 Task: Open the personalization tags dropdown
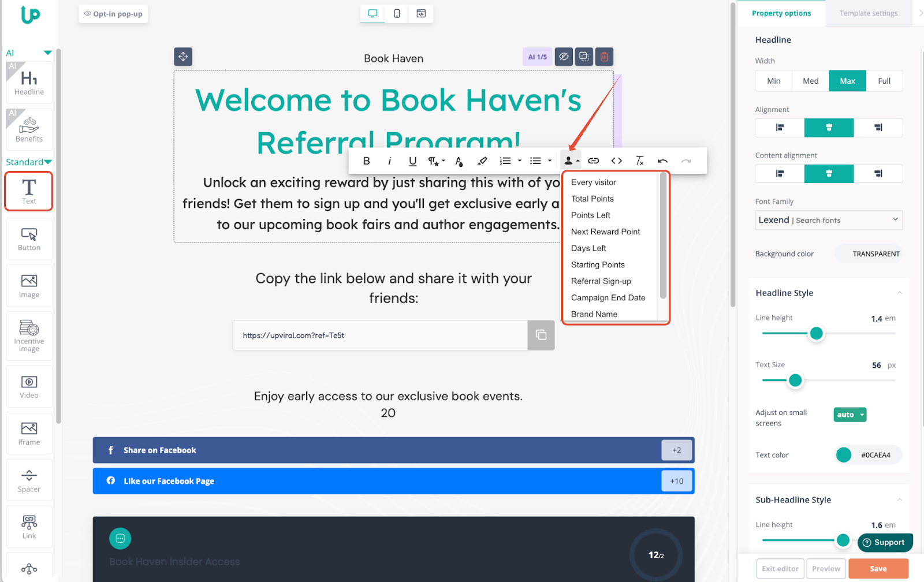point(572,161)
